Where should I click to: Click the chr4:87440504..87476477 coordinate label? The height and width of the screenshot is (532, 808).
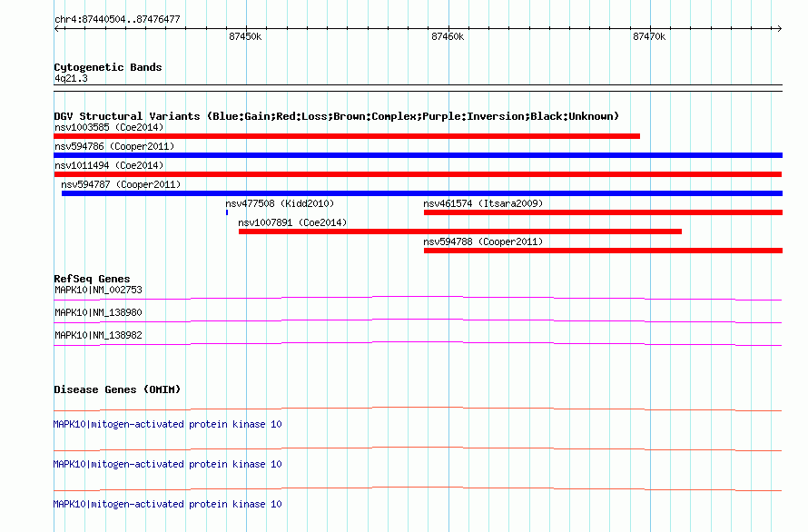(x=117, y=20)
